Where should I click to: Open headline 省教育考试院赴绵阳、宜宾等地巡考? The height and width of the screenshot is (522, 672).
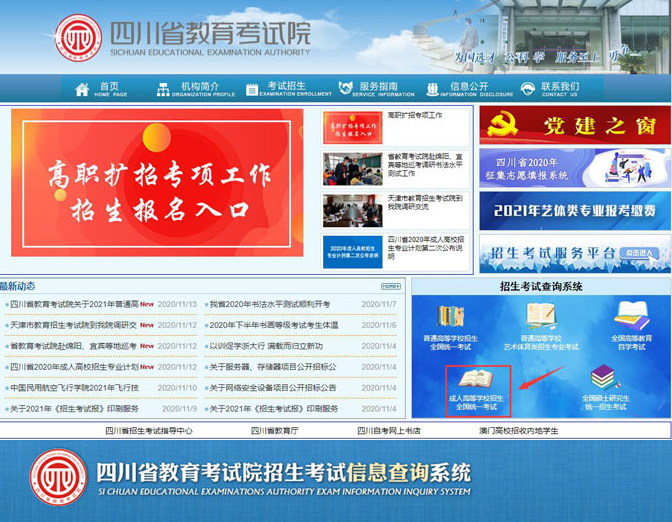425,165
